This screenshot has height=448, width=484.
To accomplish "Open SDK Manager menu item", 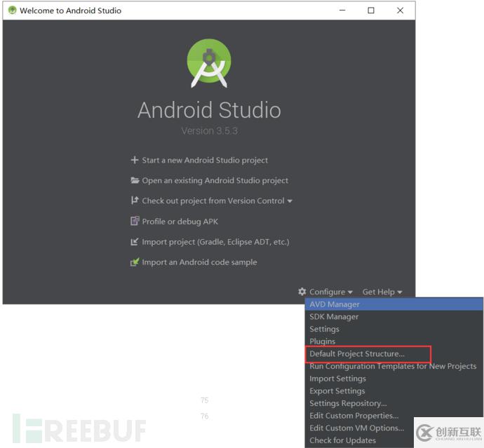I will (394, 317).
